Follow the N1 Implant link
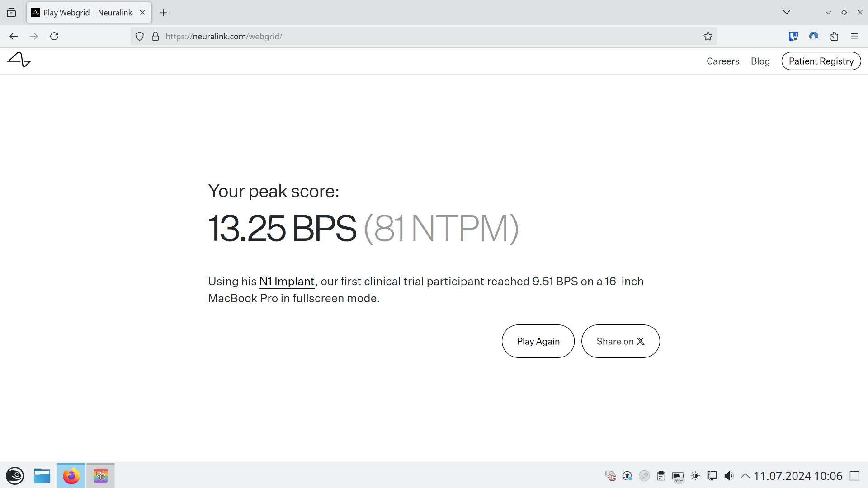 pos(287,281)
